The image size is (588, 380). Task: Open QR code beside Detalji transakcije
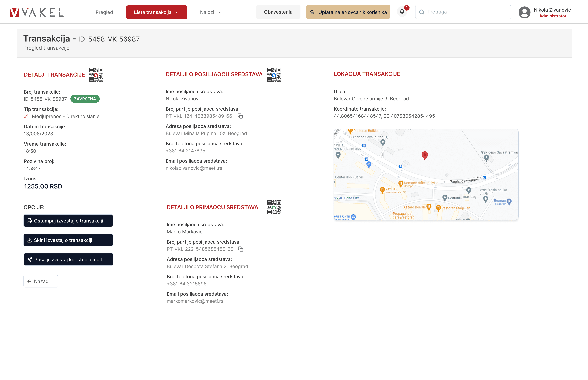[96, 75]
